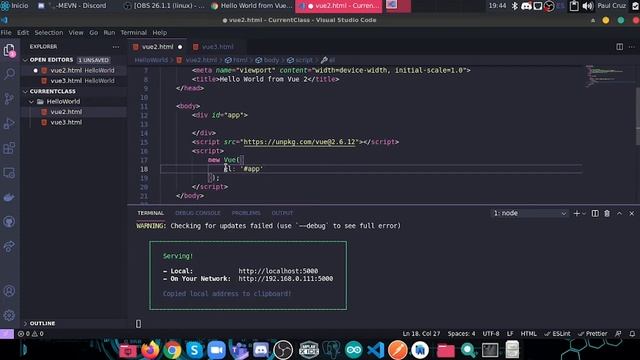Open Skype from the dock
The width and height of the screenshot is (640, 360).
pyautogui.click(x=194, y=350)
